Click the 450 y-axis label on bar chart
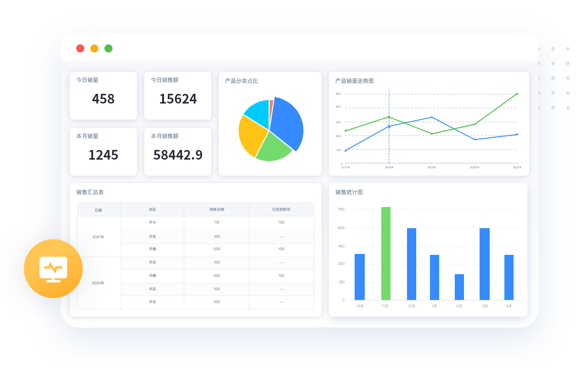 (x=341, y=246)
